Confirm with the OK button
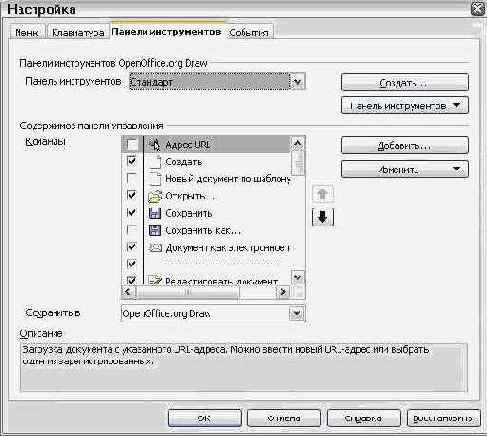487x436 pixels. 205,418
